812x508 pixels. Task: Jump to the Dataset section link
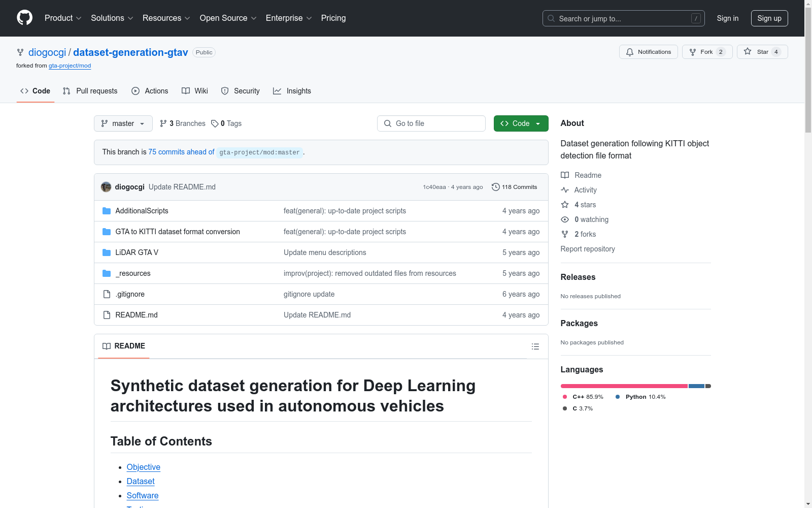141,482
